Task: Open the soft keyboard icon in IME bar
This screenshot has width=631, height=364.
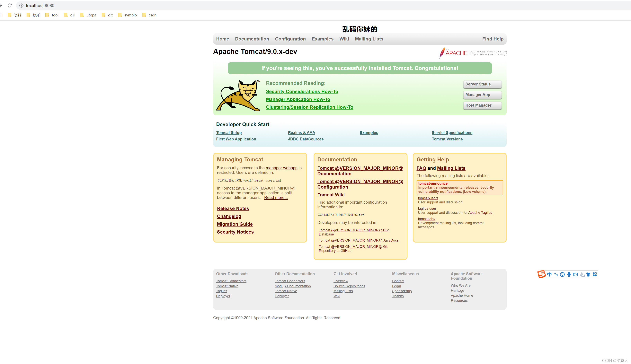Action: (x=575, y=274)
